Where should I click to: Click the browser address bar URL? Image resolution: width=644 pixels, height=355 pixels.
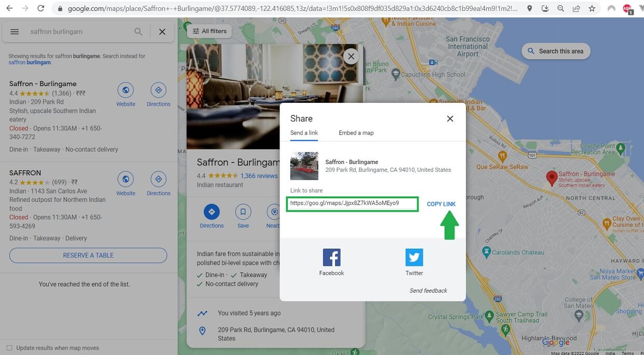292,8
